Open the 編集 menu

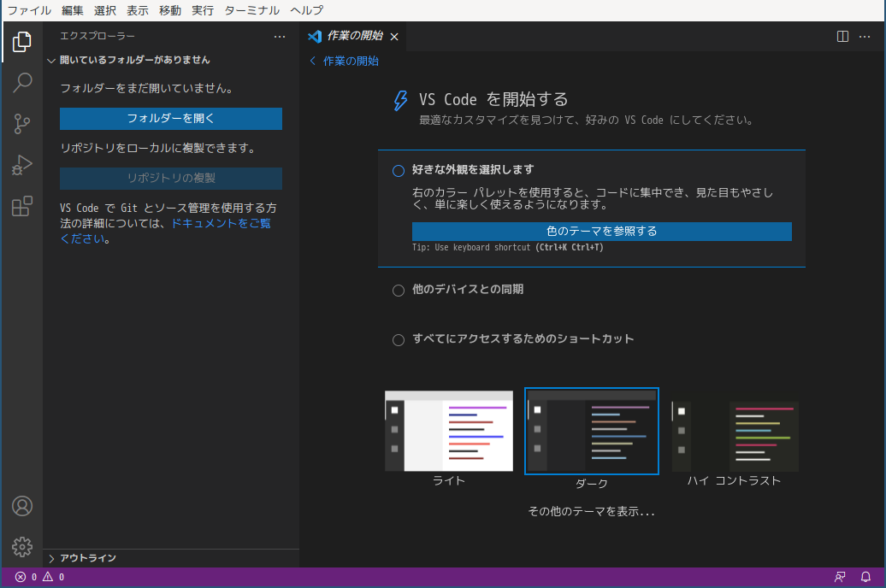pyautogui.click(x=73, y=11)
